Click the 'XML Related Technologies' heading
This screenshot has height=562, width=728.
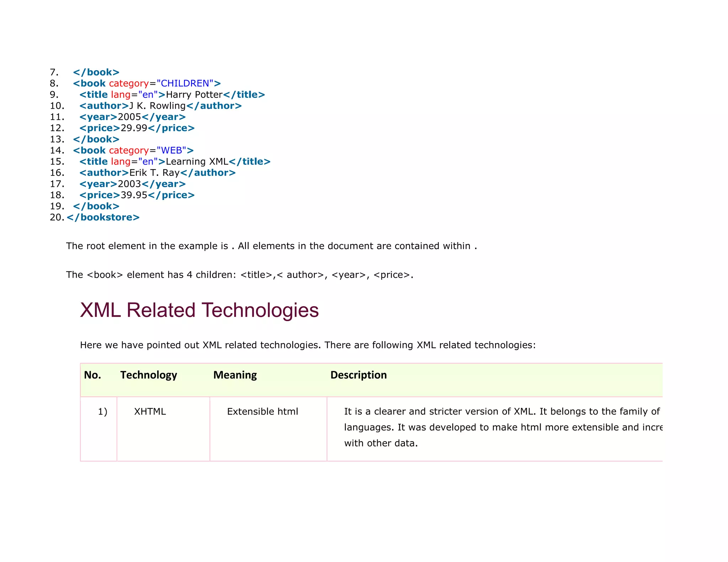pos(199,310)
